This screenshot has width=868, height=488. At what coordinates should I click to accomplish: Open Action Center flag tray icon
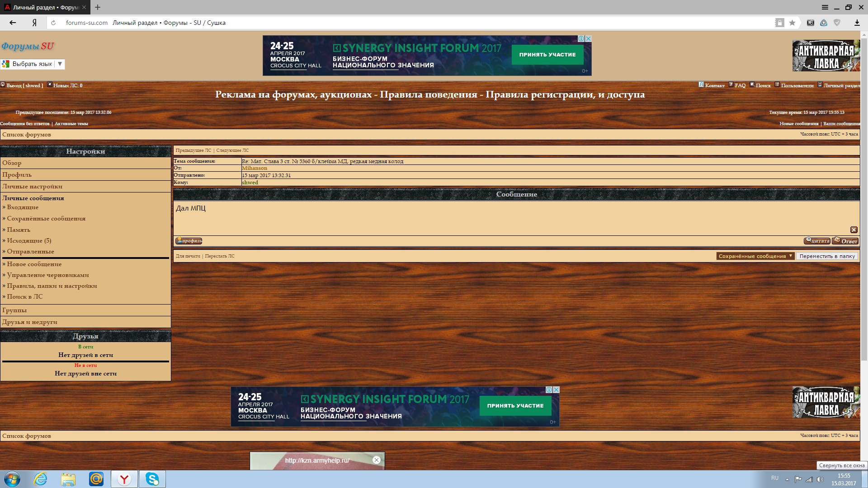pos(798,479)
